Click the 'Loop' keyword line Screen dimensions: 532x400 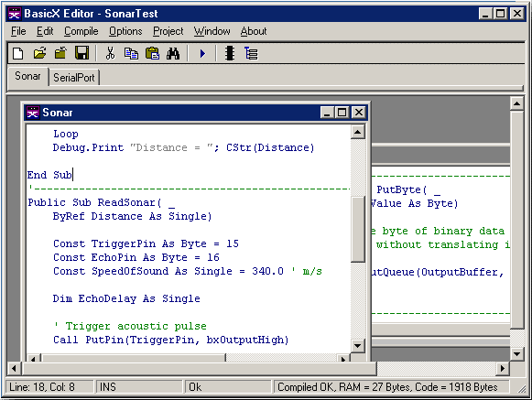66,134
